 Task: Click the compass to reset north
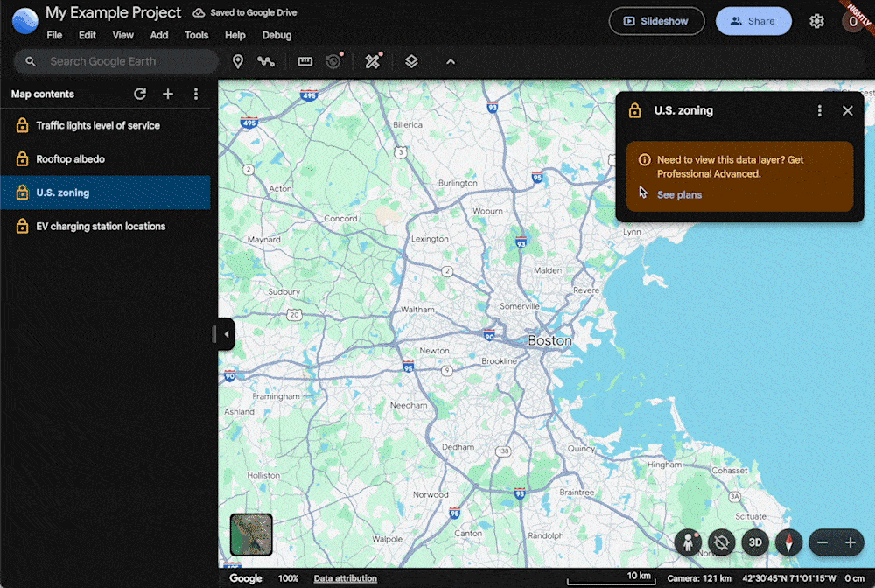pyautogui.click(x=788, y=542)
